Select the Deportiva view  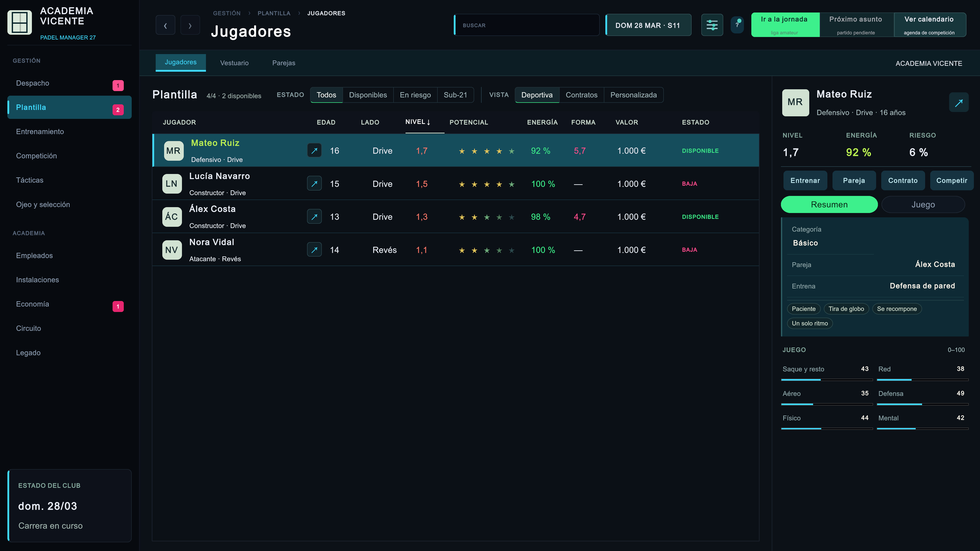tap(537, 95)
